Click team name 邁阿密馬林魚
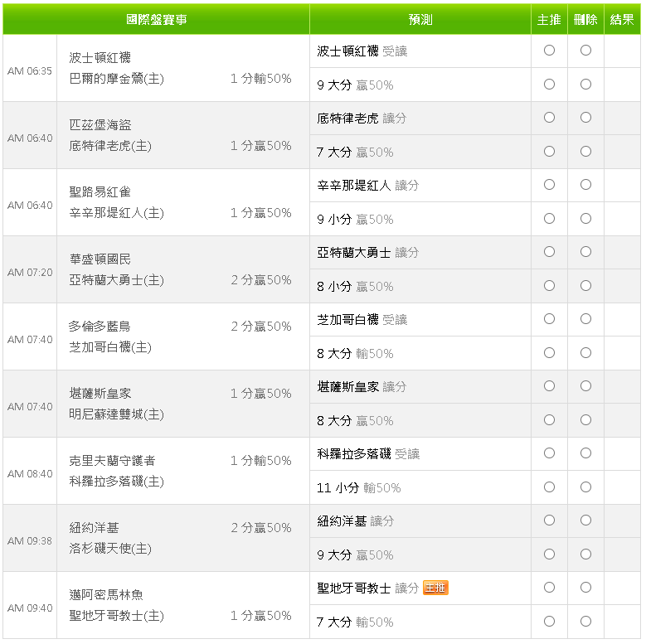This screenshot has width=646, height=644. 106,594
